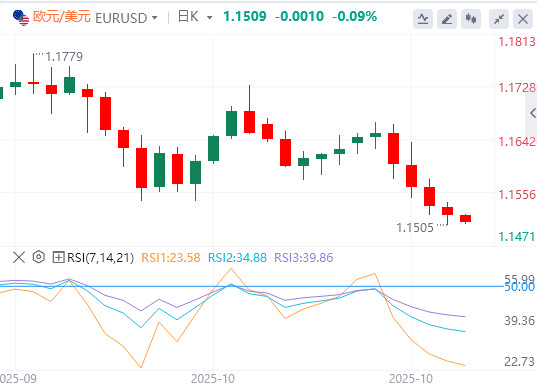Screen dimensions: 537x391
Task: Click the EUR/USD flag icon
Action: point(21,17)
